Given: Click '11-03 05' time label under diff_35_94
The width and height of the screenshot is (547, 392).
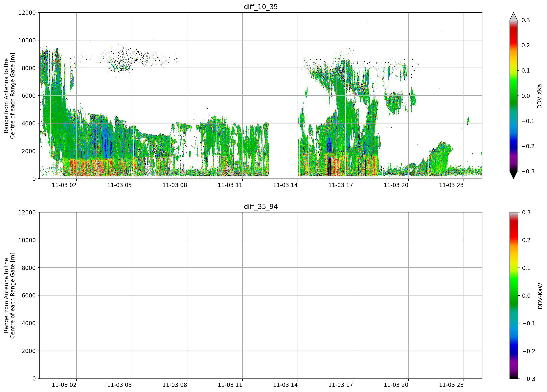Looking at the screenshot, I should tap(119, 385).
